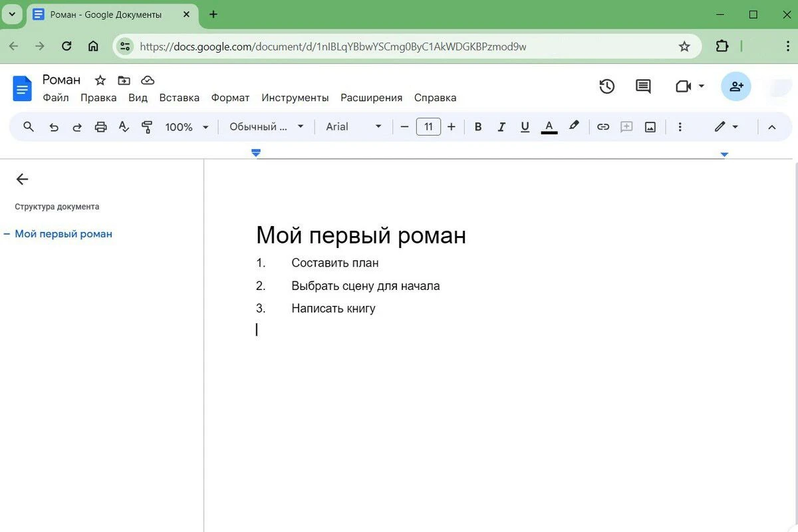Insert an image from the toolbar
Image resolution: width=798 pixels, height=532 pixels.
point(650,127)
